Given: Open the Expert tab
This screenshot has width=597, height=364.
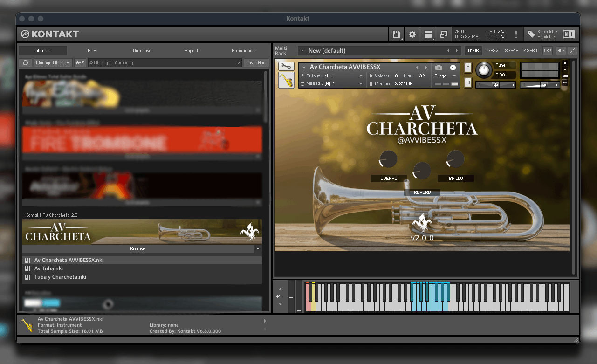Looking at the screenshot, I should (x=192, y=50).
